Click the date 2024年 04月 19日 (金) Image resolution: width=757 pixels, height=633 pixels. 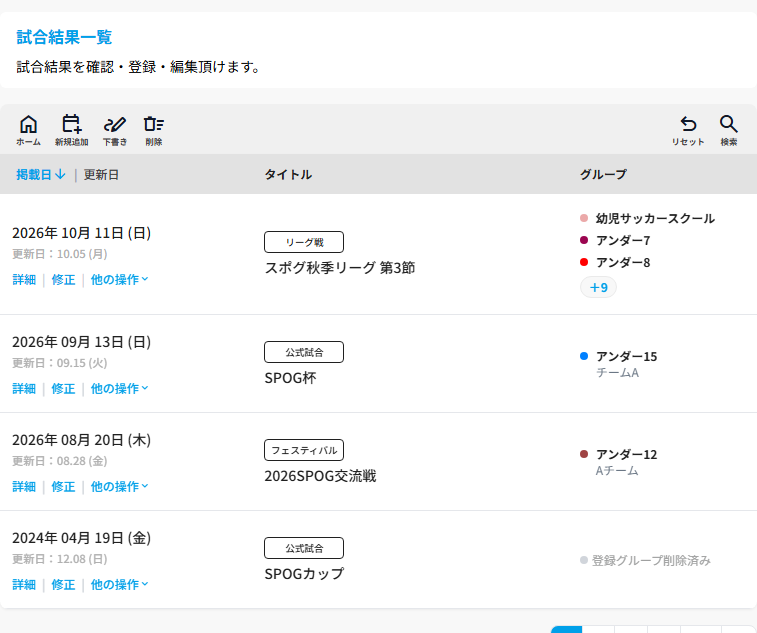82,538
